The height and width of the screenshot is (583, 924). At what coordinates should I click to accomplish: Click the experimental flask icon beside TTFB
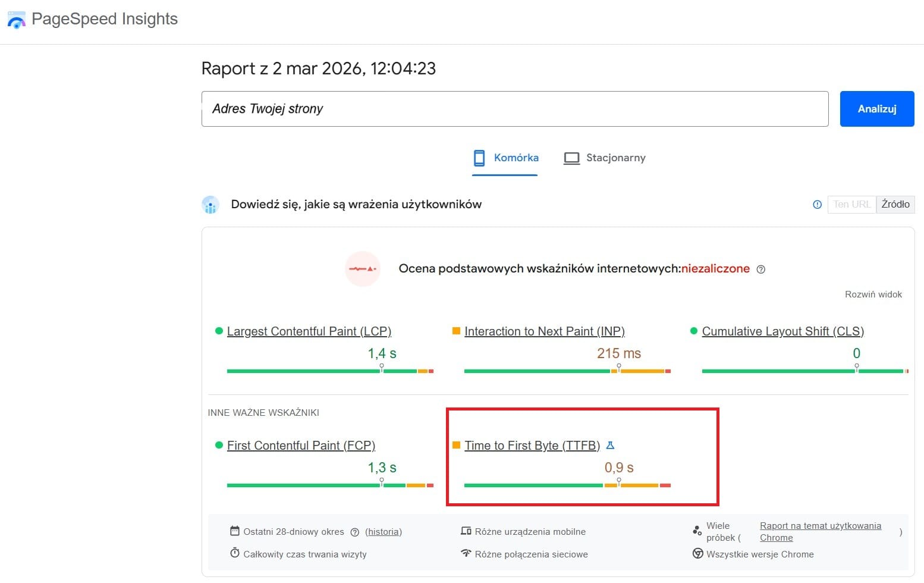click(610, 446)
